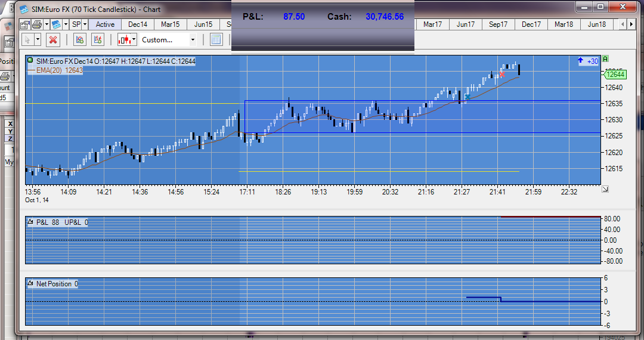Click the SP symbol button
This screenshot has height=340, width=644.
pos(76,24)
